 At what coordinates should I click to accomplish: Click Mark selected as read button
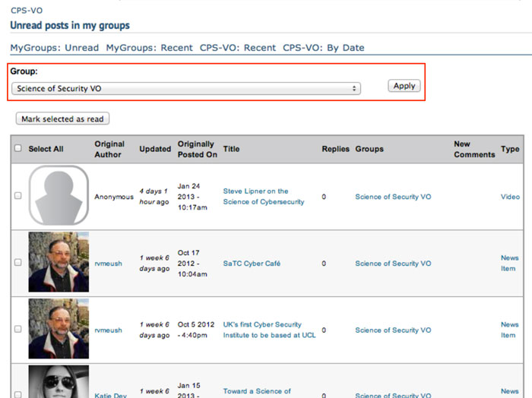pyautogui.click(x=63, y=119)
